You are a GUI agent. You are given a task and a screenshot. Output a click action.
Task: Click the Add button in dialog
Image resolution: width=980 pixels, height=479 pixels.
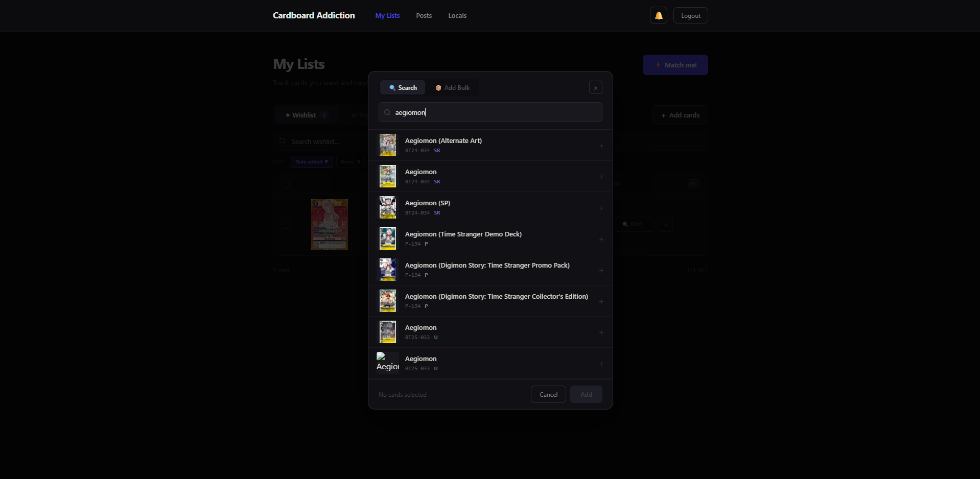tap(586, 394)
